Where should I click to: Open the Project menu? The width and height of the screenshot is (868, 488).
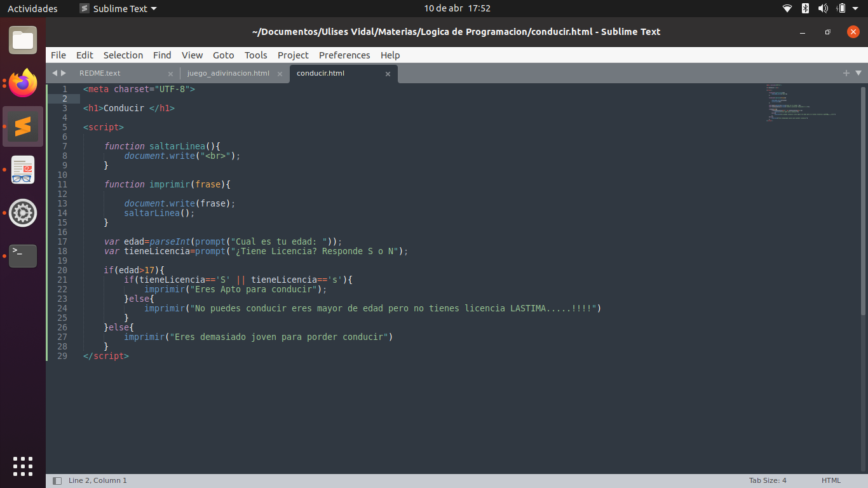(293, 55)
